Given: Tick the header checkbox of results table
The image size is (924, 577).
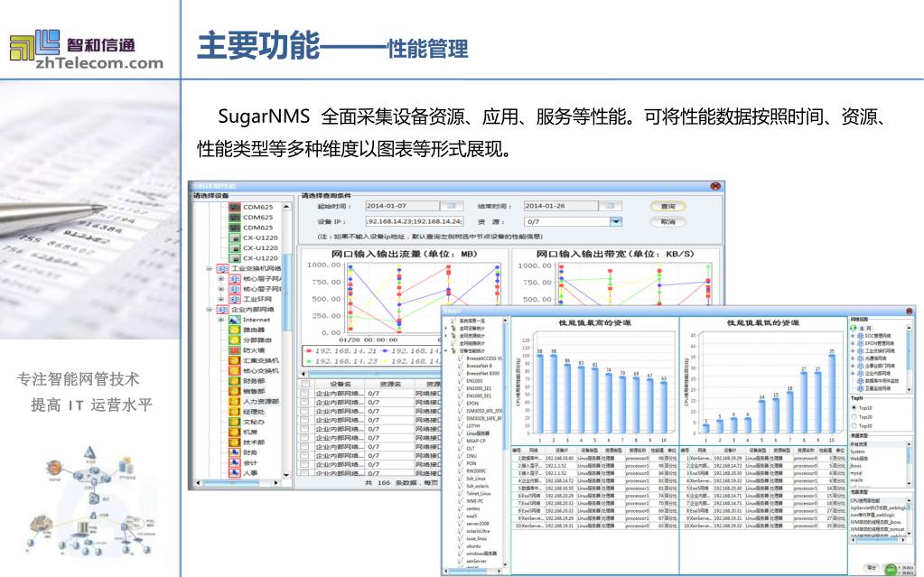Looking at the screenshot, I should point(304,384).
